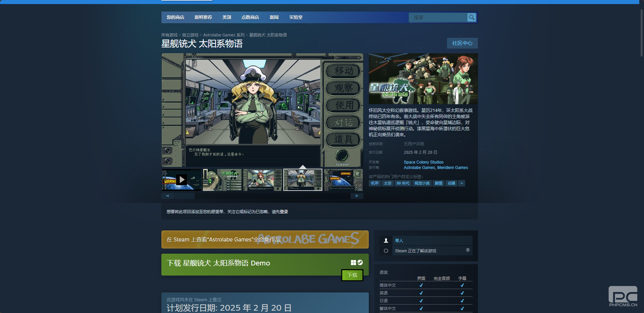Image resolution: width=644 pixels, height=313 pixels.
Task: Open Astrolabe Games 系列 breadcrumb link
Action: click(224, 35)
